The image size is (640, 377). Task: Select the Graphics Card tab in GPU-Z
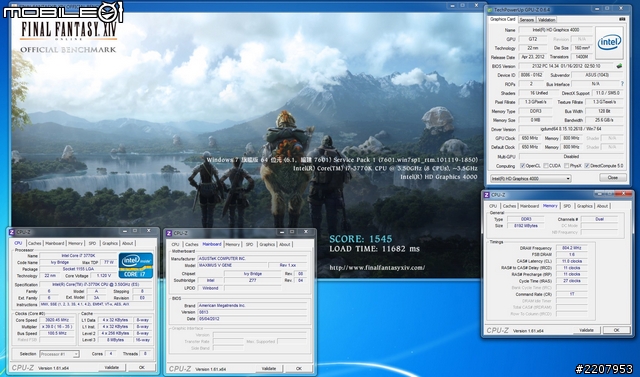[x=503, y=19]
